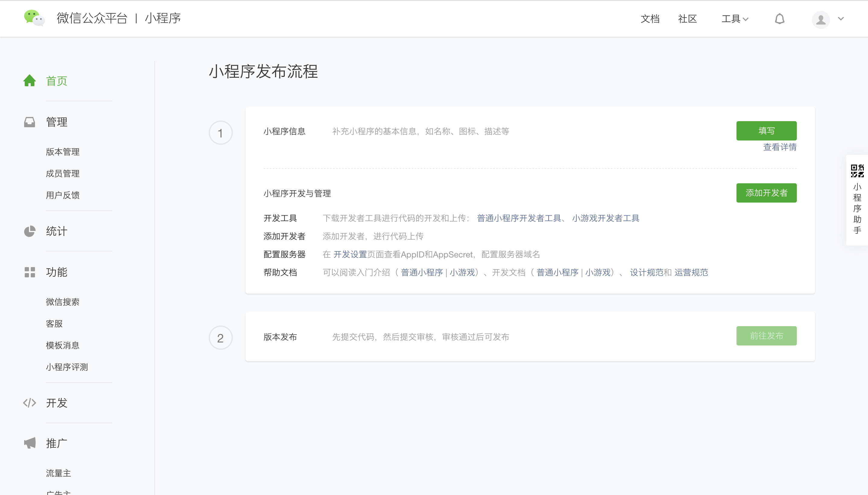Open the 查看详情 link
The image size is (868, 495).
(x=780, y=147)
